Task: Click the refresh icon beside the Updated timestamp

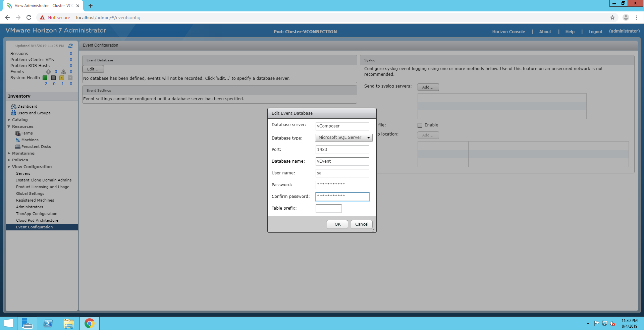Action: pyautogui.click(x=71, y=46)
